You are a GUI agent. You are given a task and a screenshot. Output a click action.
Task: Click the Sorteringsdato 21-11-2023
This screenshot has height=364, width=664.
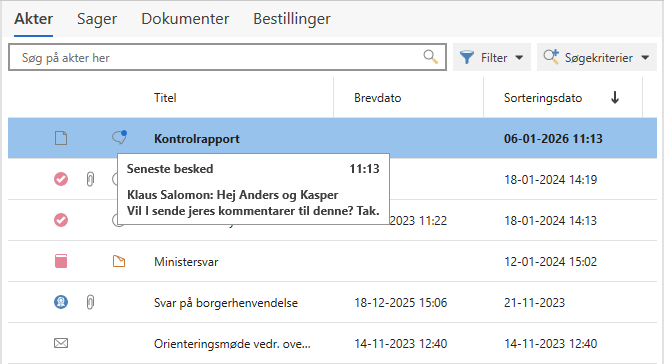534,303
